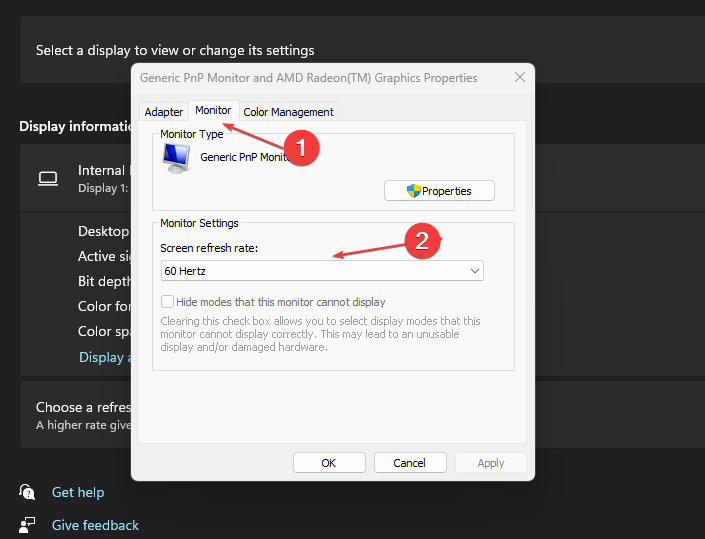Cancel the properties dialog
The height and width of the screenshot is (539, 705).
click(x=410, y=463)
